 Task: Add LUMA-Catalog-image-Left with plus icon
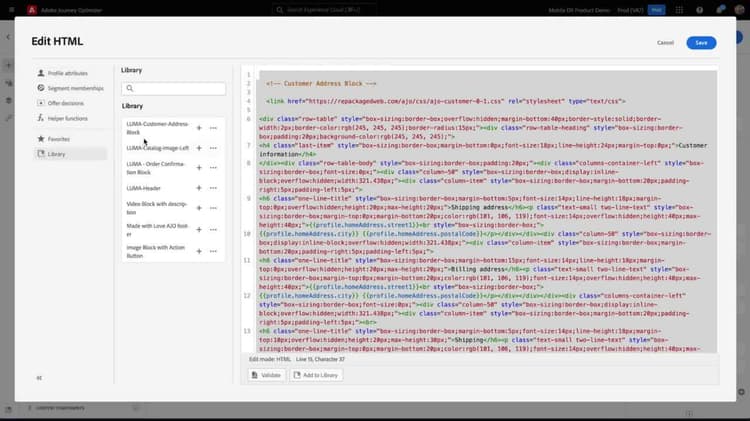click(199, 148)
